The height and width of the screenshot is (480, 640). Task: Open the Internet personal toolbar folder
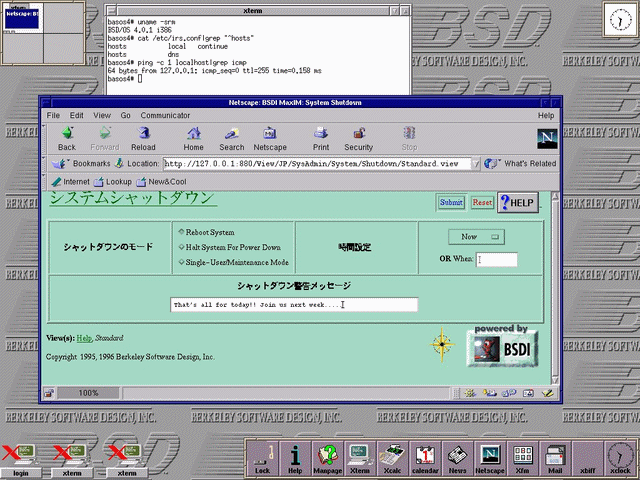(x=70, y=182)
